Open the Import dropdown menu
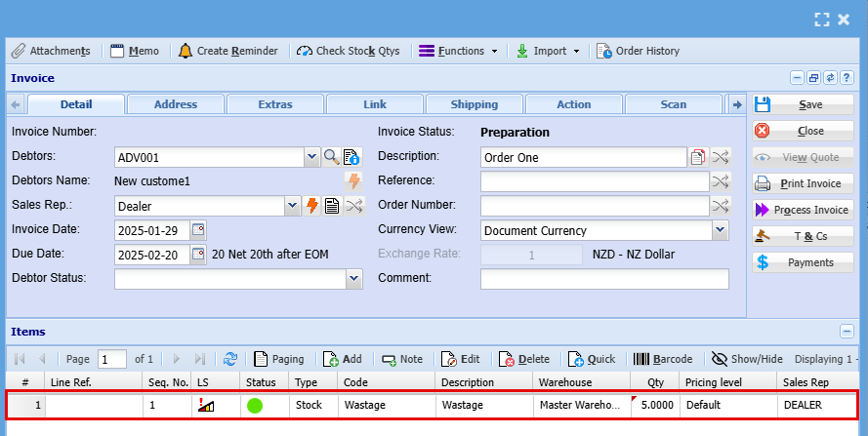 pos(548,51)
